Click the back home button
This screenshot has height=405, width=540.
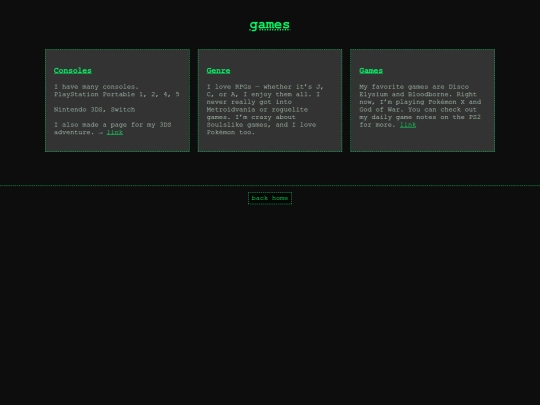[x=270, y=198]
